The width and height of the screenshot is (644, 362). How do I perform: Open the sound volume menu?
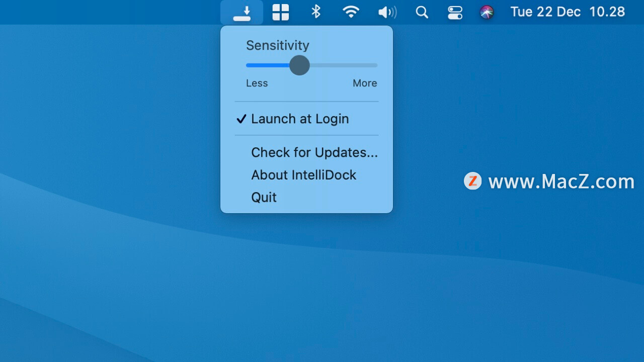387,12
